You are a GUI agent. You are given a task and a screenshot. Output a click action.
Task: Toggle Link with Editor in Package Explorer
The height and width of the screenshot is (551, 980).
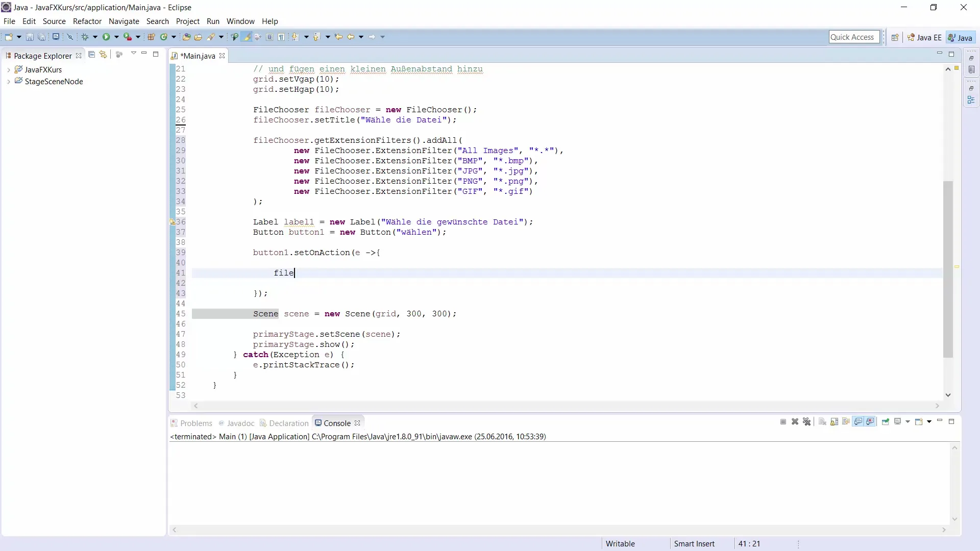(x=104, y=54)
